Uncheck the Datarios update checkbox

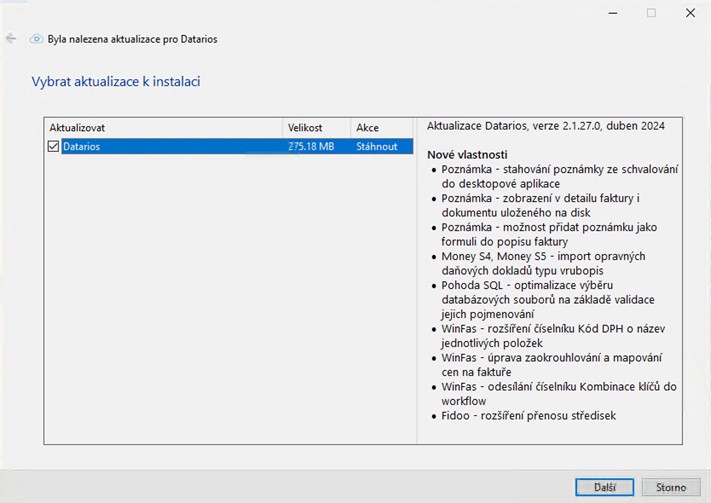coord(54,147)
